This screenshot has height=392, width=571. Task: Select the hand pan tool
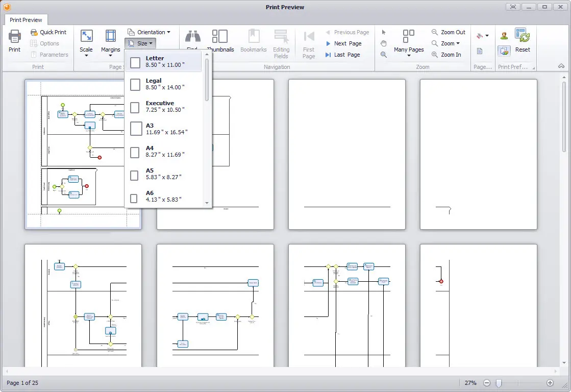tap(383, 43)
